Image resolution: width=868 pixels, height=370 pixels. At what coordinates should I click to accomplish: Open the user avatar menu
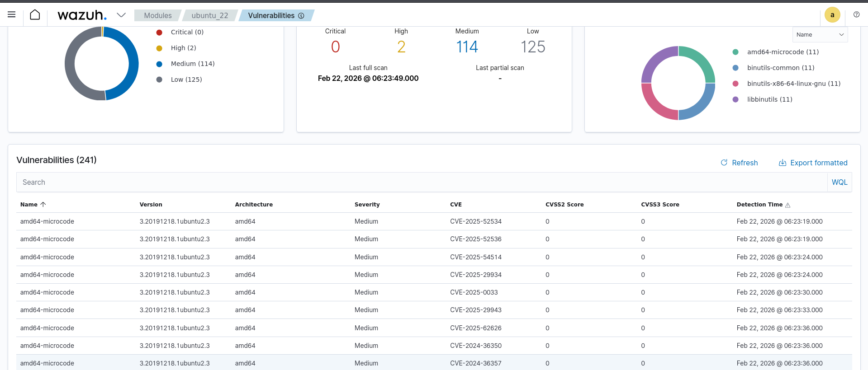pos(832,15)
